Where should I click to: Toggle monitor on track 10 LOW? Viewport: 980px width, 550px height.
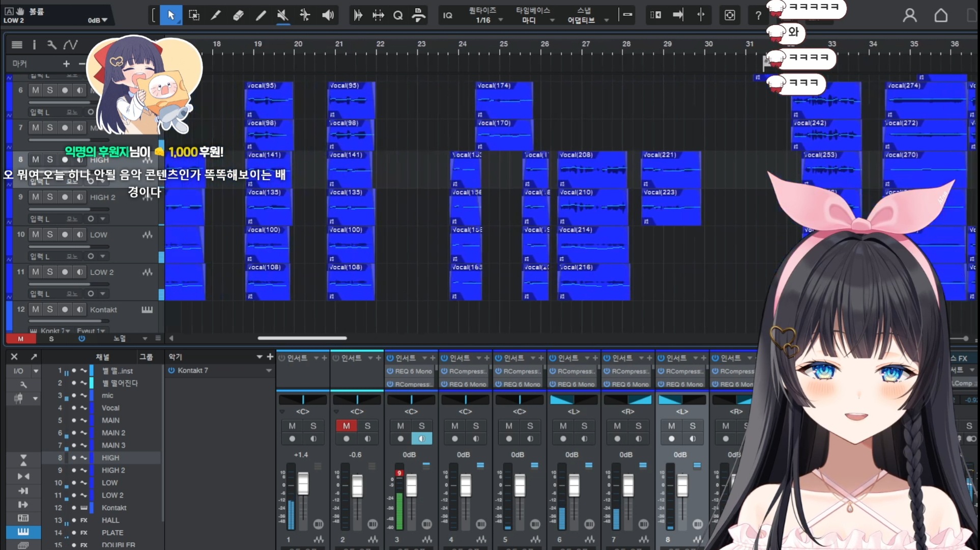tap(80, 235)
